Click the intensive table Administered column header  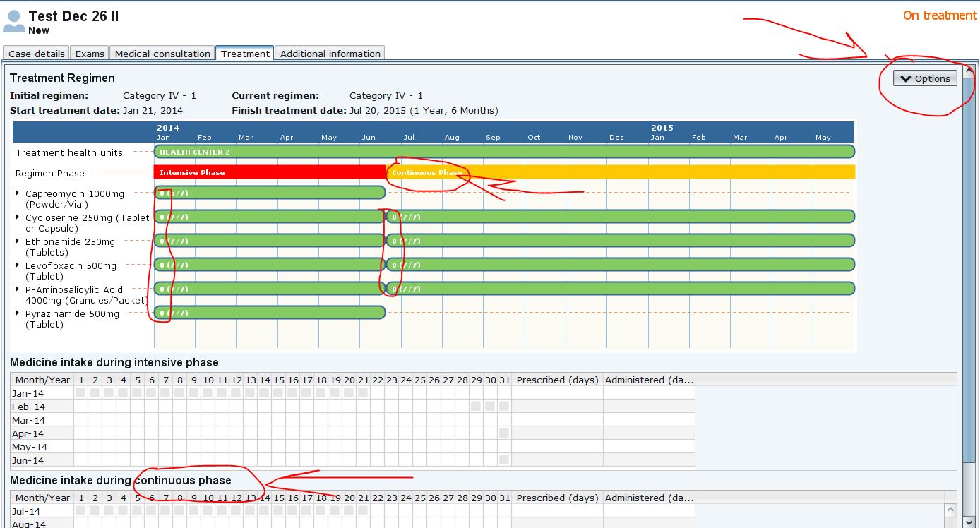point(649,380)
